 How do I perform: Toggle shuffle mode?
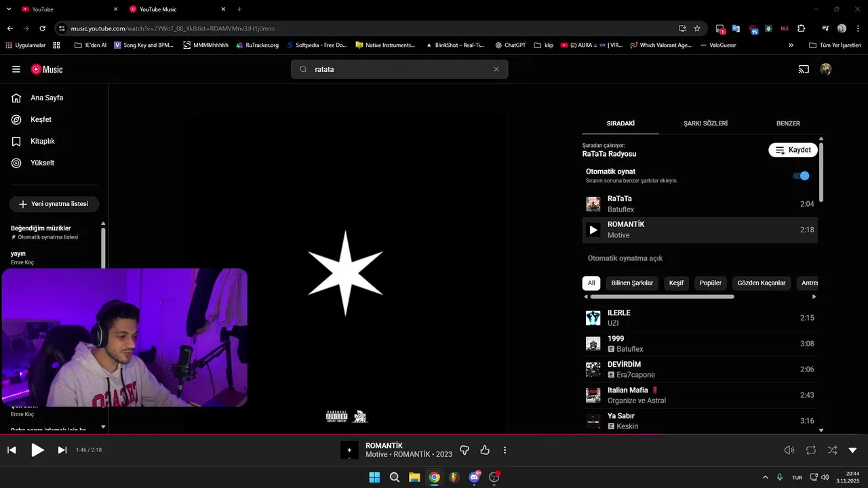tap(832, 450)
